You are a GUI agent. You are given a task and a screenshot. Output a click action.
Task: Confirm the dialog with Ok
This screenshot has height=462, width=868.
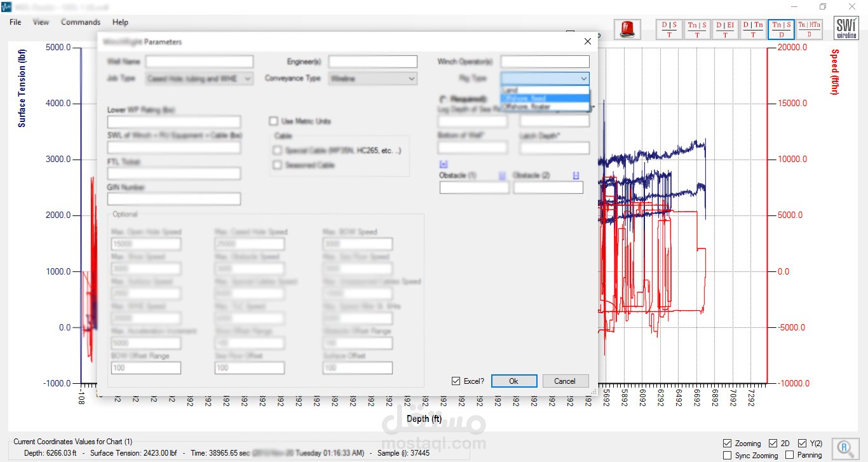(x=514, y=381)
